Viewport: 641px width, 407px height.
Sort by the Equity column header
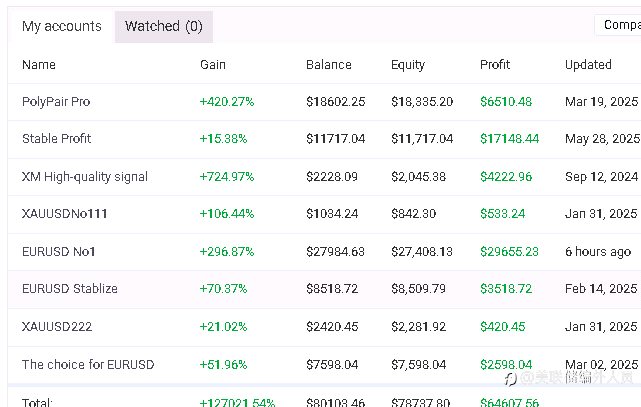(411, 65)
